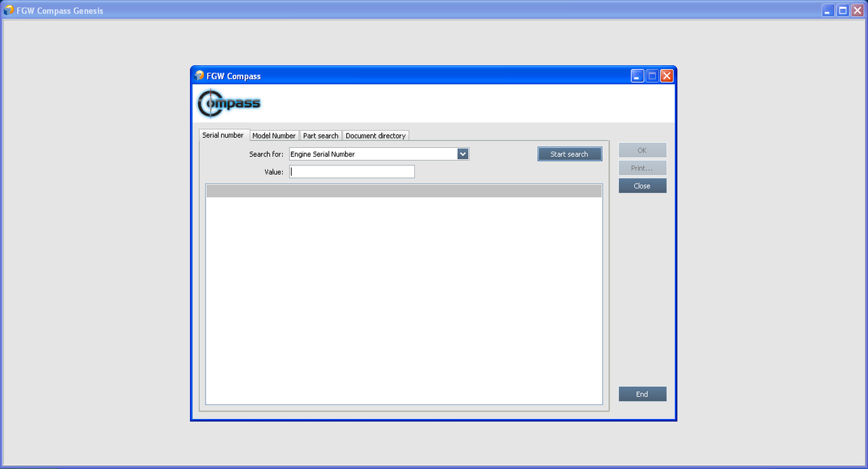Click the FGW Compass Genesis window icon
The image size is (868, 469).
coord(9,10)
